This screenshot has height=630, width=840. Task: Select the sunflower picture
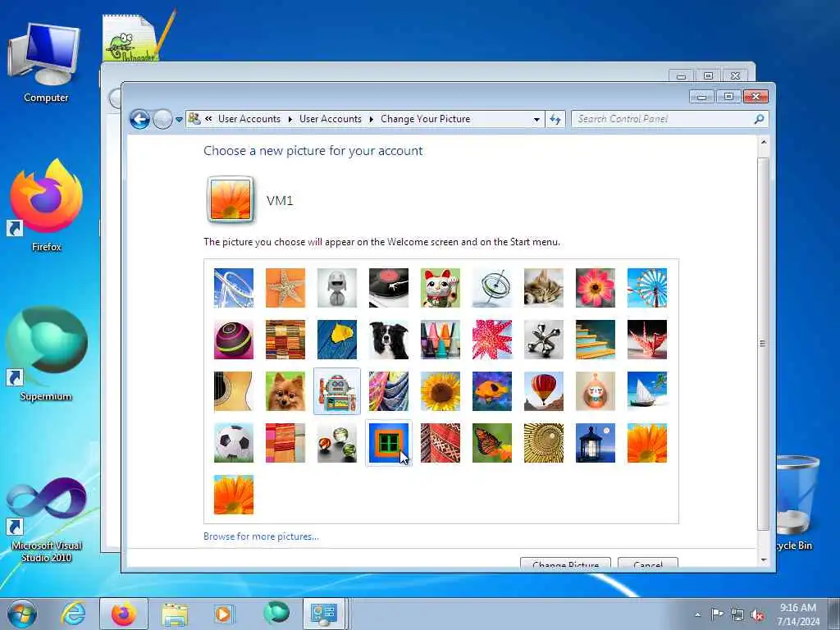coord(441,391)
